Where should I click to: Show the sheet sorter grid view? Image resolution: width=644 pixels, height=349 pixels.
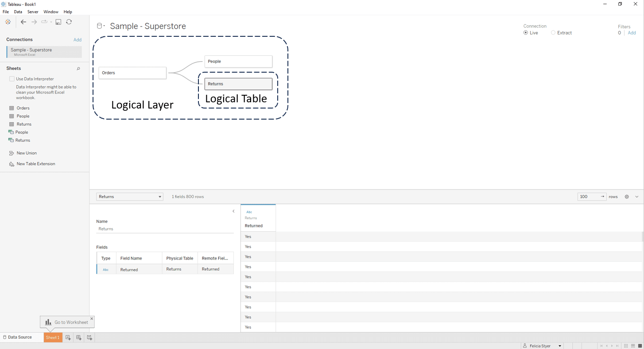626,346
